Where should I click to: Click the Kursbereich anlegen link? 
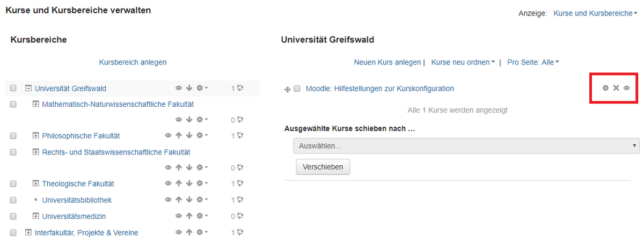click(x=133, y=62)
